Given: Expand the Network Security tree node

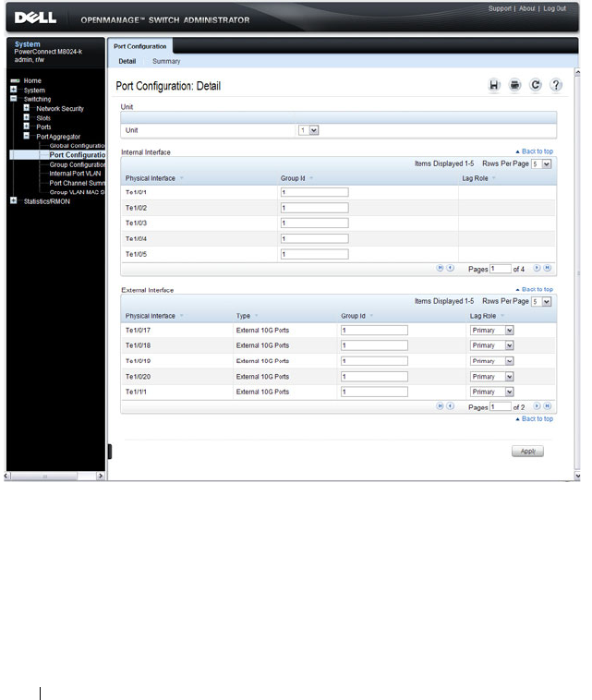Looking at the screenshot, I should pyautogui.click(x=27, y=108).
